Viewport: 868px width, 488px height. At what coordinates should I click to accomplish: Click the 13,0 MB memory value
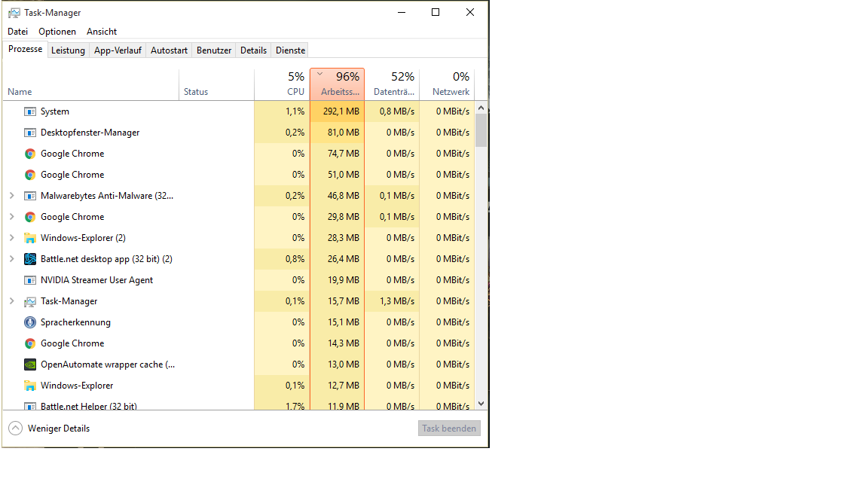[344, 364]
